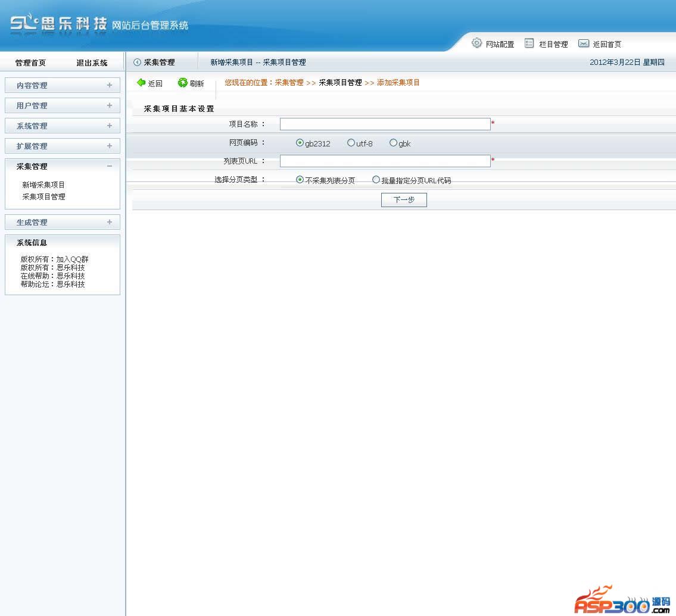
Task: Click the column management list icon
Action: click(529, 43)
